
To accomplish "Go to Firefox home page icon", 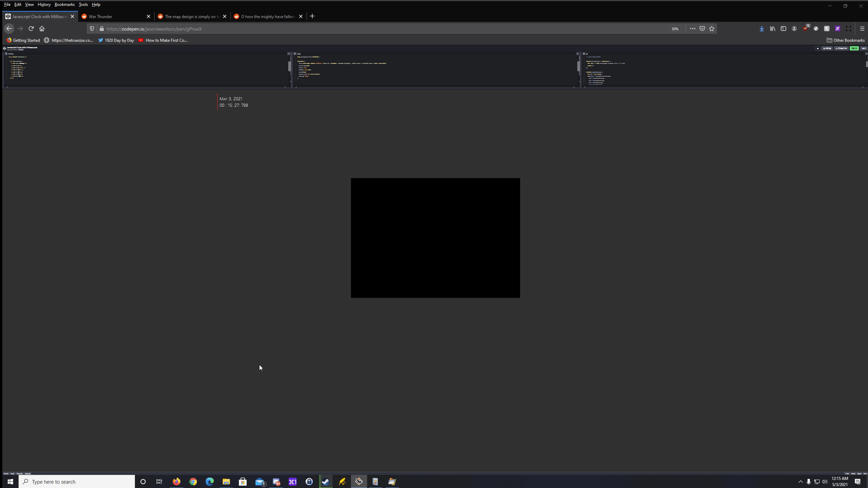I will click(x=42, y=29).
